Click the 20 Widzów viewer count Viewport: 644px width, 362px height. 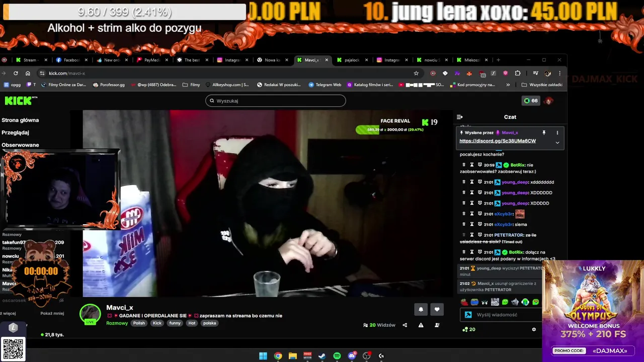379,325
